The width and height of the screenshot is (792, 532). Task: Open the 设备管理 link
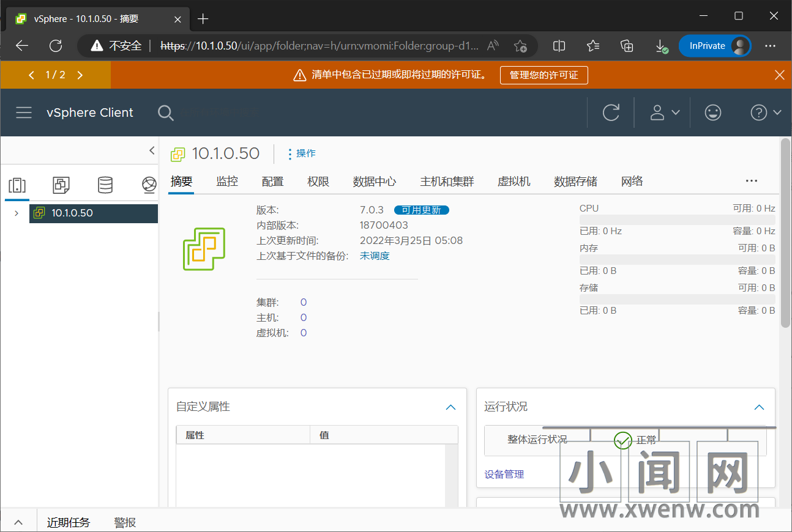pyautogui.click(x=504, y=475)
